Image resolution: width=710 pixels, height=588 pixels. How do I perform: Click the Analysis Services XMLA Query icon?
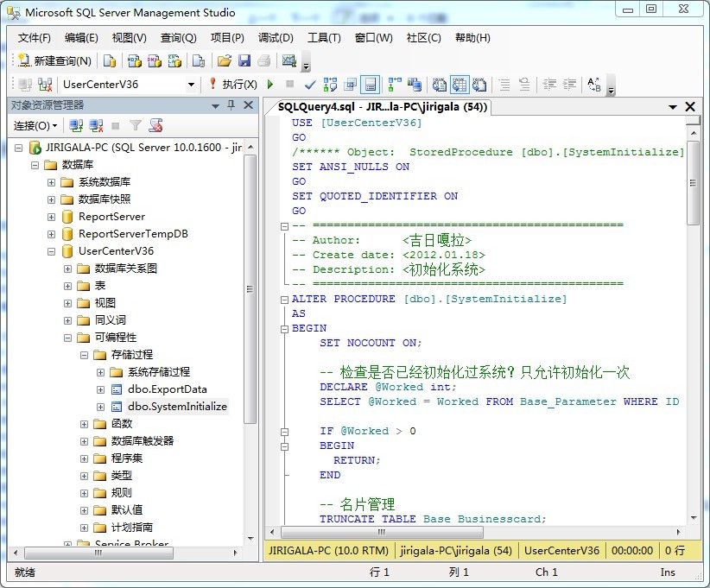coord(174,60)
